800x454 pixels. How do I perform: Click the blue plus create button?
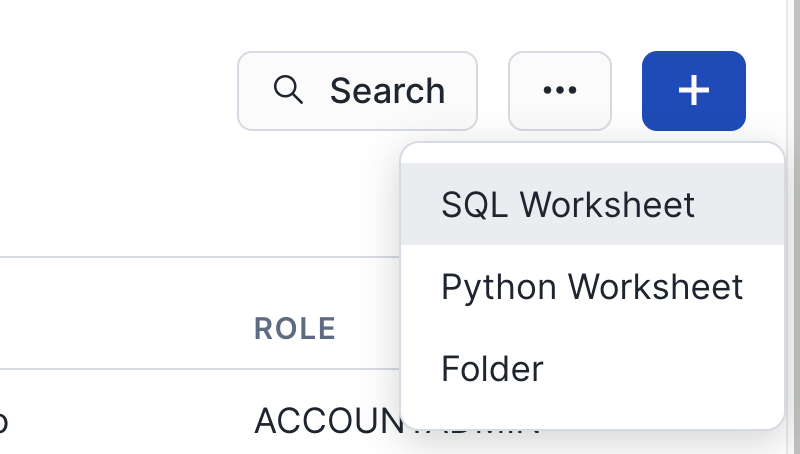693,90
